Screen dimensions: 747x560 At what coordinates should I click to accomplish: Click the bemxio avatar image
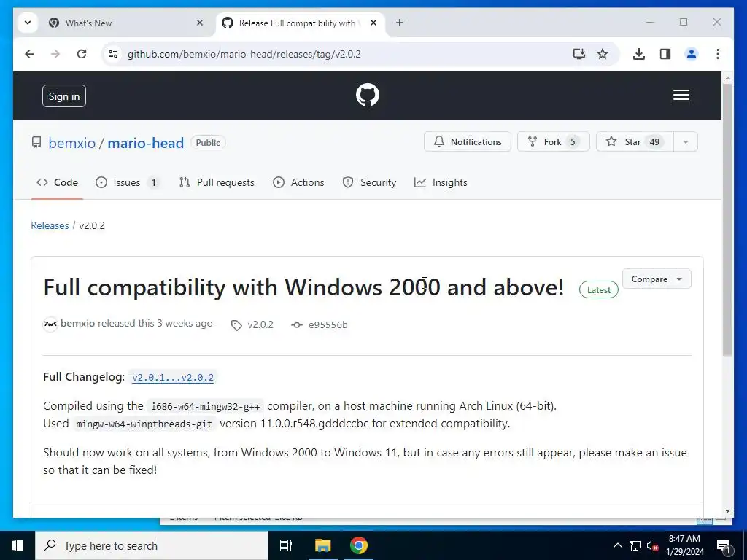click(x=50, y=324)
